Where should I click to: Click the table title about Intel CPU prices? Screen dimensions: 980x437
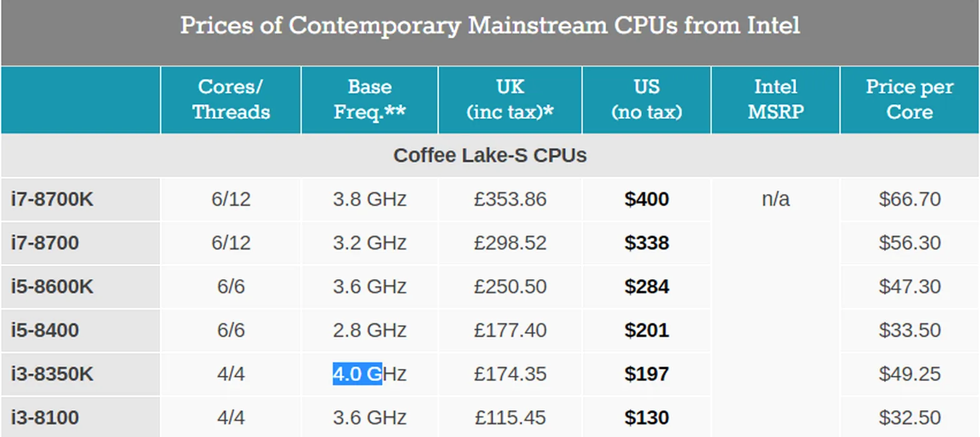click(490, 26)
